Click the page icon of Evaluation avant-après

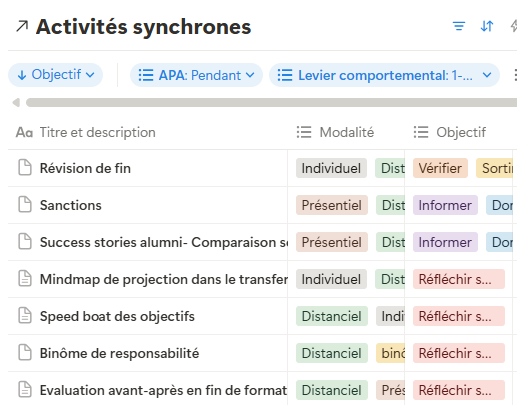pos(25,390)
